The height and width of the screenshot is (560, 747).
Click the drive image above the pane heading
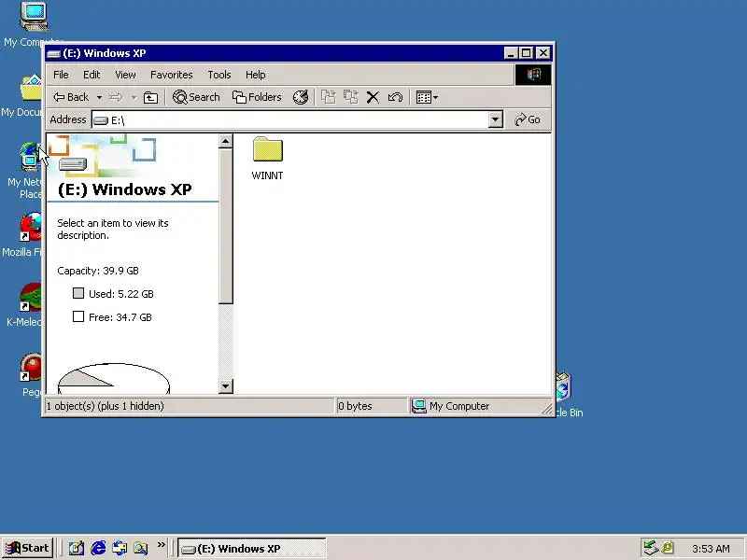tap(73, 165)
